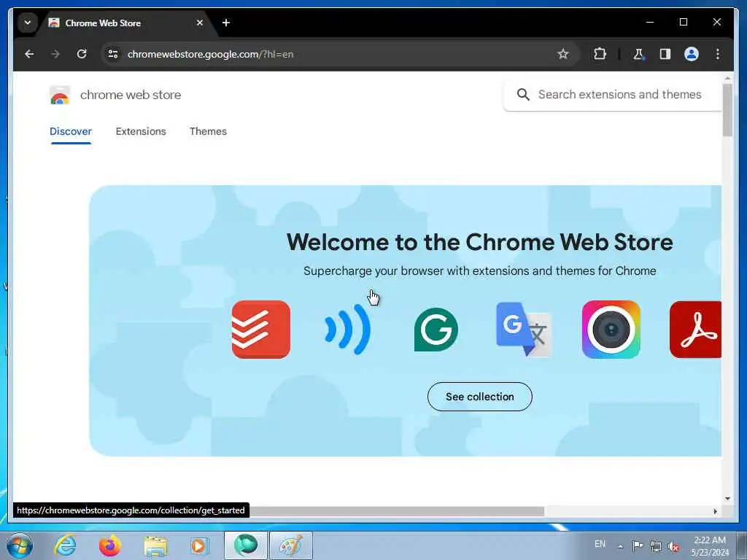Open the blue sound-waves extension icon

(x=348, y=330)
